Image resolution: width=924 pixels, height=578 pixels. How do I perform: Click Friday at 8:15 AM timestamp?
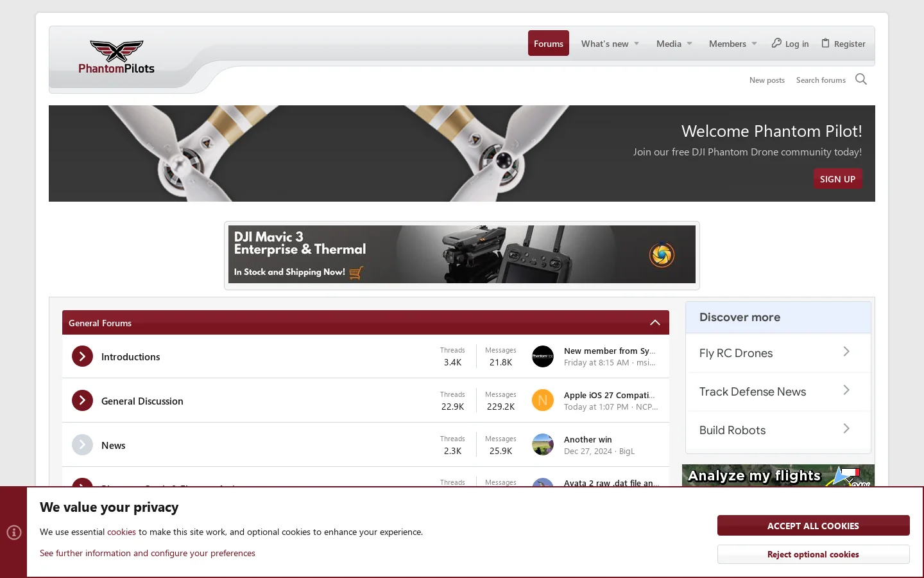click(597, 363)
